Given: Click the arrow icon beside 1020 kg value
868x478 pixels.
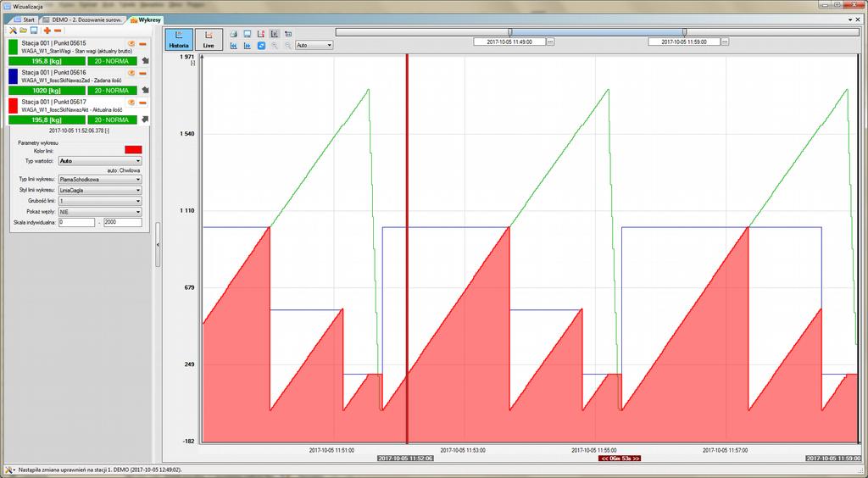Looking at the screenshot, I should (x=145, y=90).
